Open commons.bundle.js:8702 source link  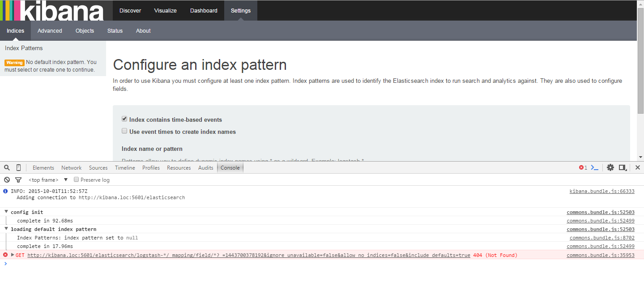602,238
